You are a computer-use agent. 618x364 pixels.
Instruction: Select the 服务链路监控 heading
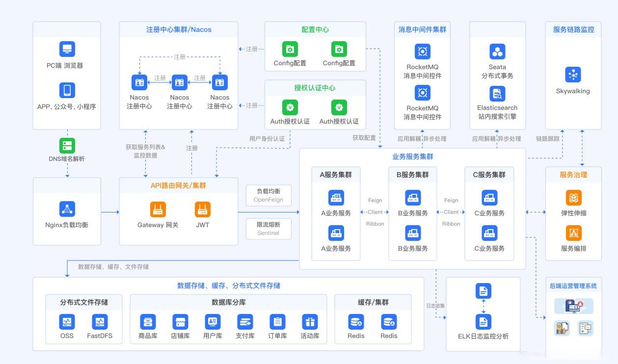click(x=573, y=29)
